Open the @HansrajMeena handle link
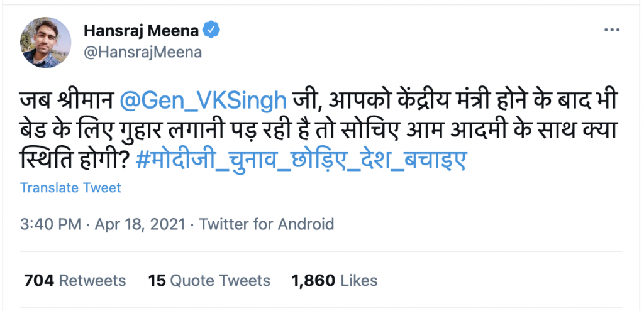This screenshot has width=644, height=311. tap(142, 52)
